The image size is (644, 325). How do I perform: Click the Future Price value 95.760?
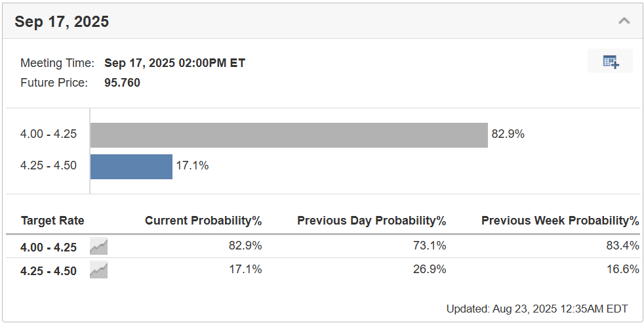[122, 83]
